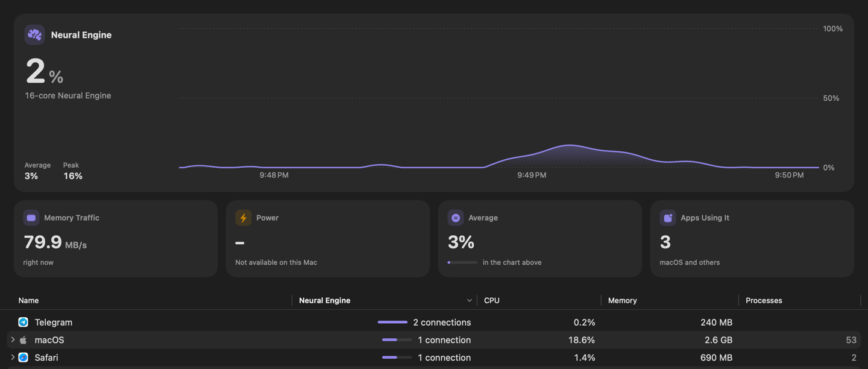Select the Telegram row name
The width and height of the screenshot is (868, 369).
54,323
